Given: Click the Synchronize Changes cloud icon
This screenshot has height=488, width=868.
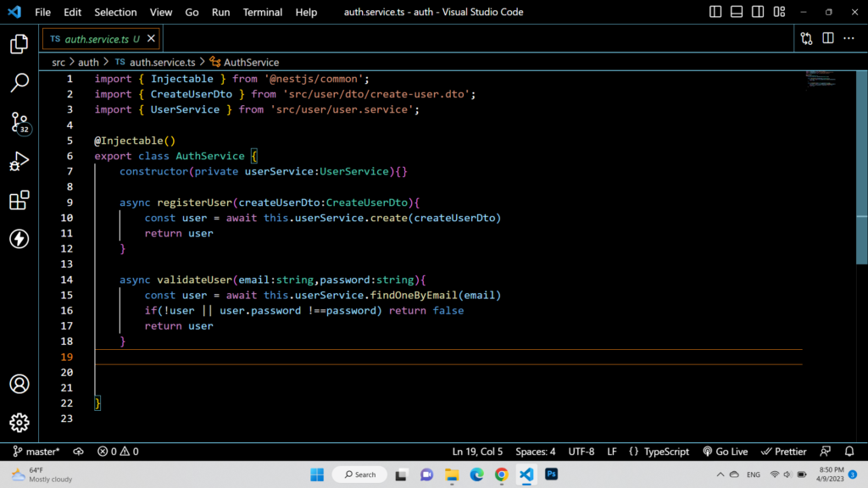Looking at the screenshot, I should [78, 452].
